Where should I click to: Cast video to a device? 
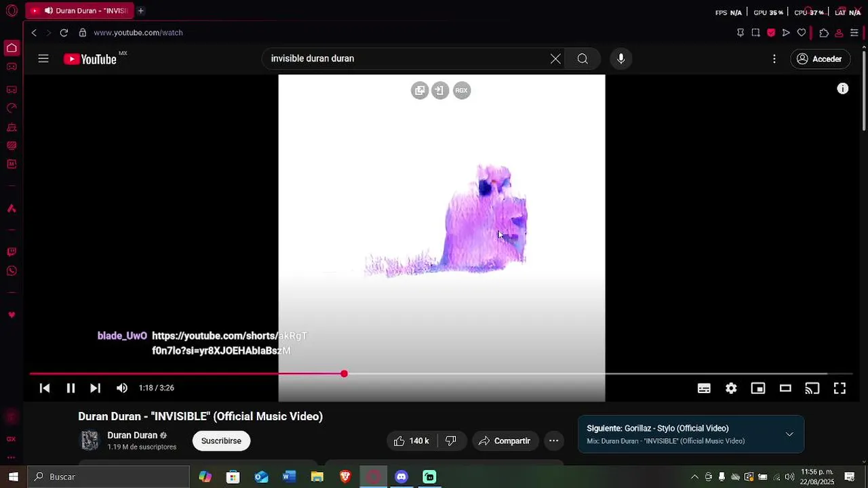[812, 388]
